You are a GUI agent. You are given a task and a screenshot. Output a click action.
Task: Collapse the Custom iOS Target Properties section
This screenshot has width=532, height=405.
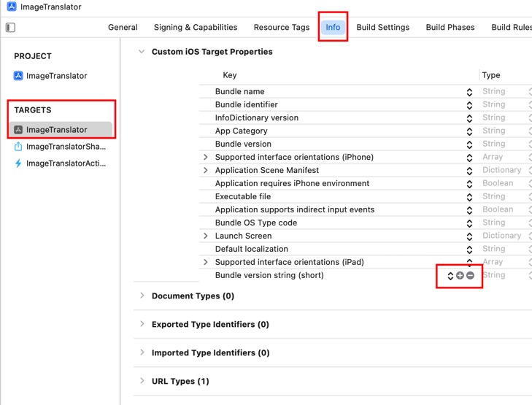coord(142,52)
